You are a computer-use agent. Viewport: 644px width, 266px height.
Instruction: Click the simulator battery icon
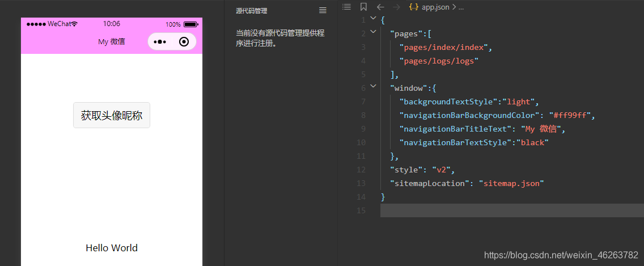[191, 24]
